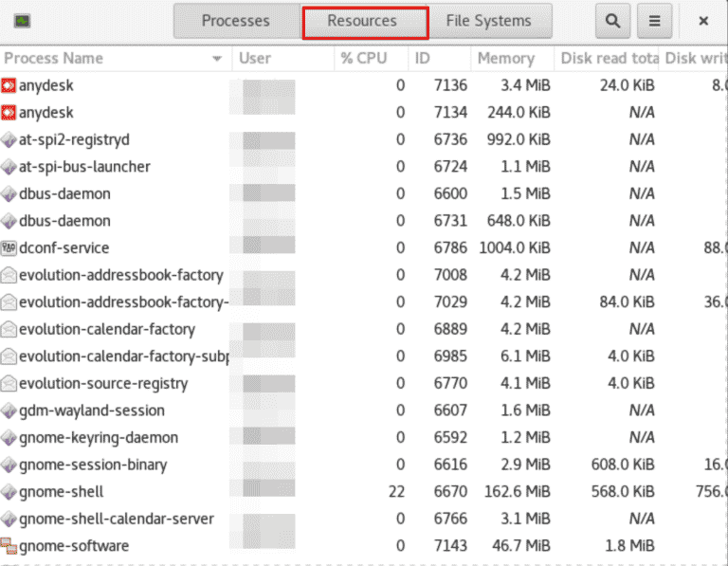This screenshot has width=728, height=566.
Task: Click the anydesk icon for ID 7134
Action: click(x=9, y=113)
